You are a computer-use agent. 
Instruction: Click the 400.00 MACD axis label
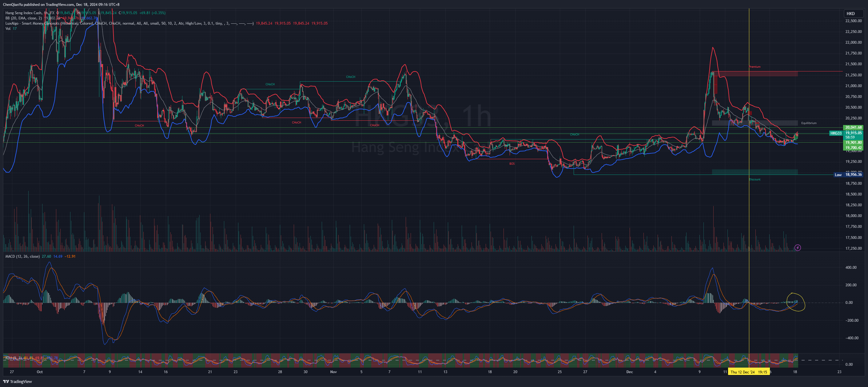point(851,268)
